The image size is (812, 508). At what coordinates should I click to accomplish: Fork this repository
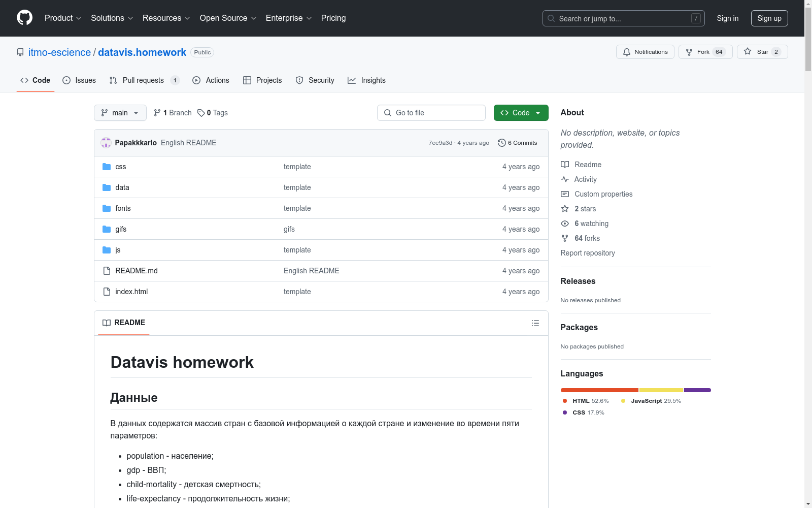705,52
